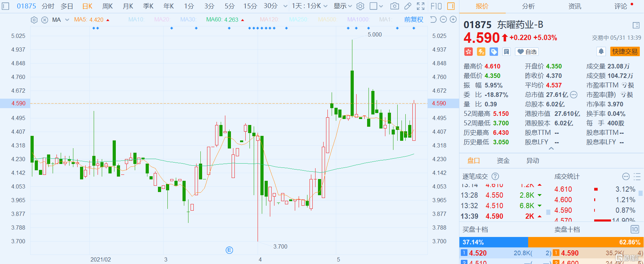The height and width of the screenshot is (264, 644).
Task: Switch to intraday (分时) chart
Action: pos(48,6)
